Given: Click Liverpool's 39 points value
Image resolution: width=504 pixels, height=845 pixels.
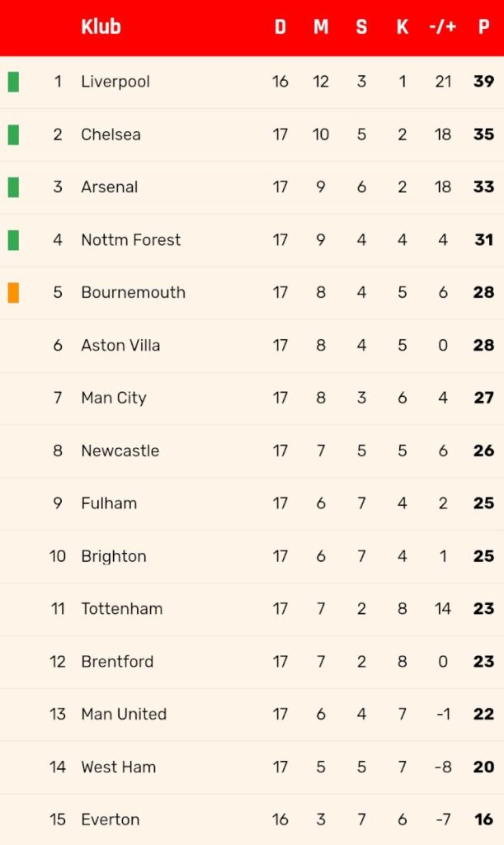Looking at the screenshot, I should [483, 82].
